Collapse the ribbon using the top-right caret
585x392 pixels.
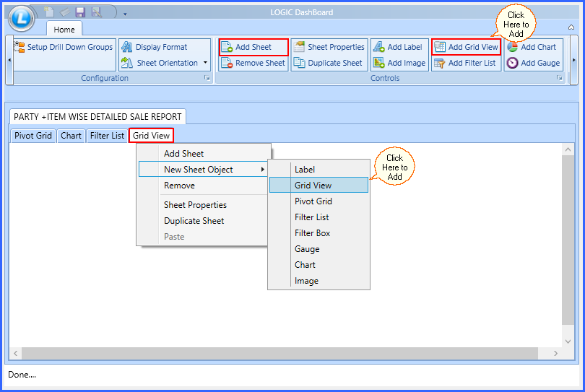coord(571,27)
